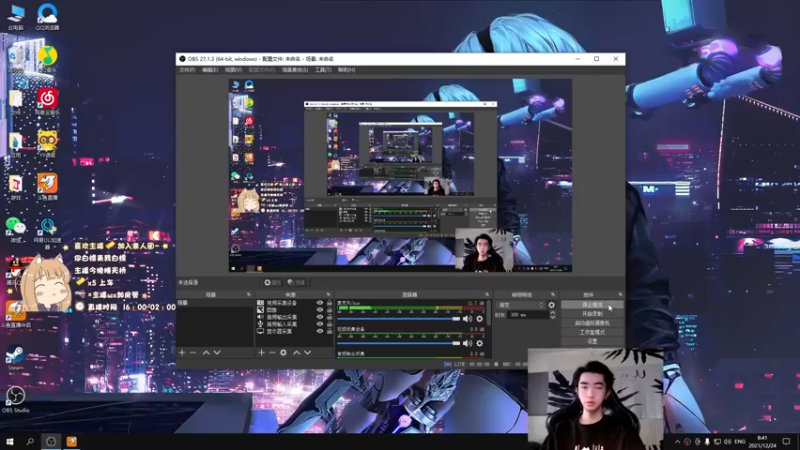Adjust second mixer channel volume slider
The height and width of the screenshot is (450, 800).
tap(398, 343)
